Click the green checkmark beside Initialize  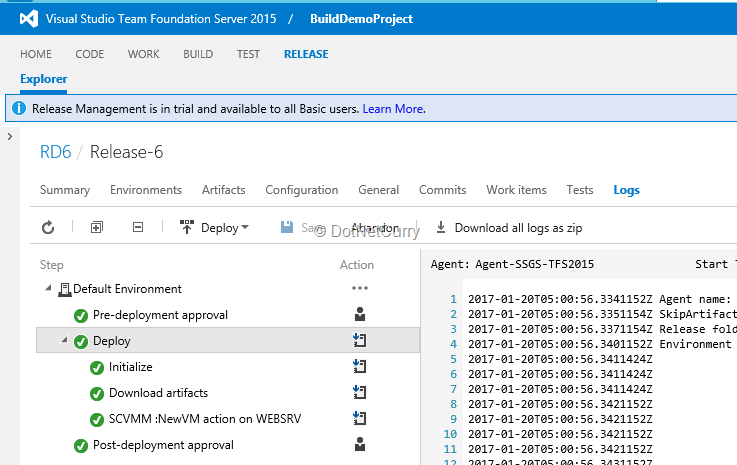point(97,368)
